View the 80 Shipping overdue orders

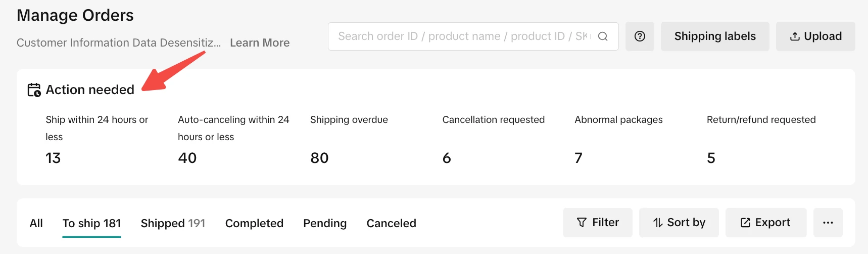(319, 158)
